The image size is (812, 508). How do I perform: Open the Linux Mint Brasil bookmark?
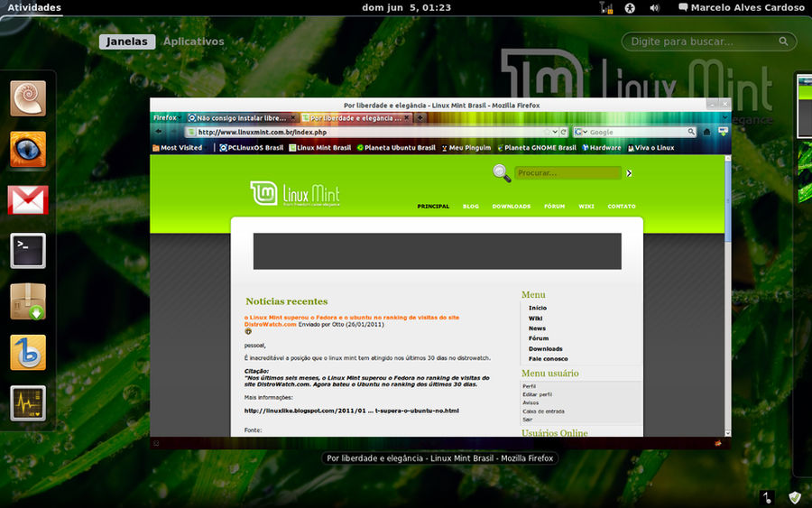point(319,148)
